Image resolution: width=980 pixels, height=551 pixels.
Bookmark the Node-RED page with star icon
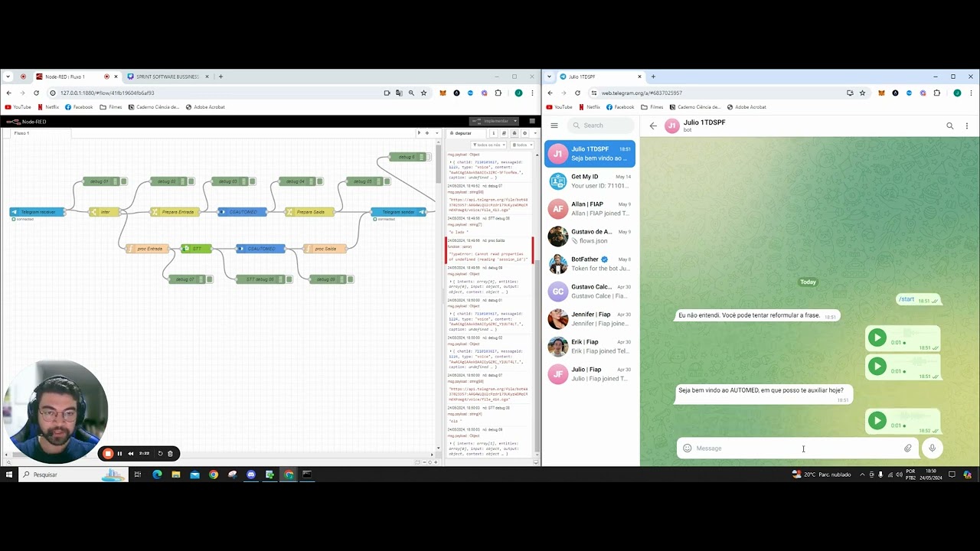click(423, 93)
